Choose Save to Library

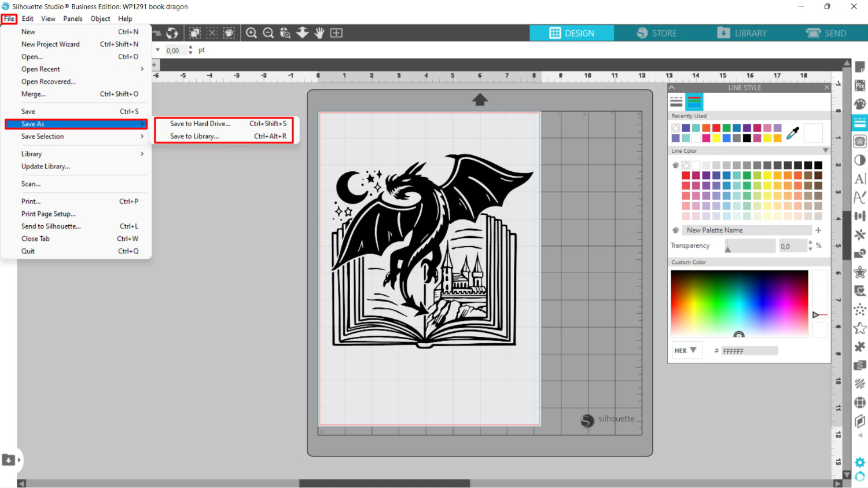click(x=225, y=137)
